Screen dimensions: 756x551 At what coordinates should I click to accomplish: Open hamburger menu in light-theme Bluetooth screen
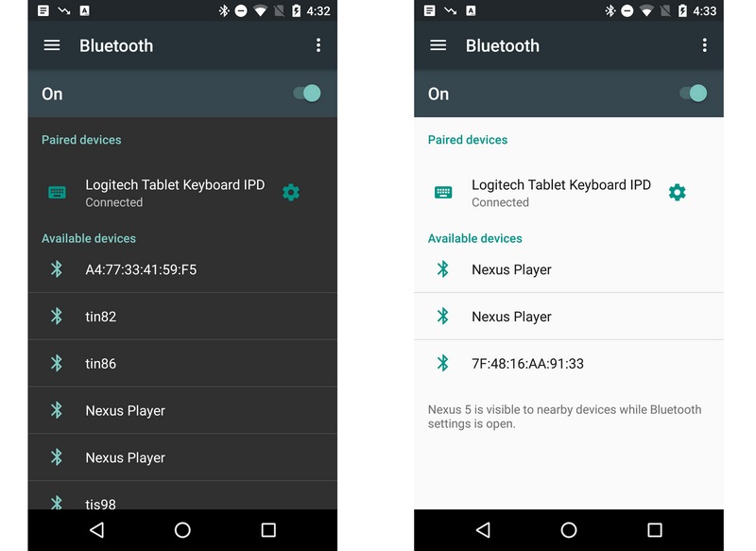[x=438, y=45]
